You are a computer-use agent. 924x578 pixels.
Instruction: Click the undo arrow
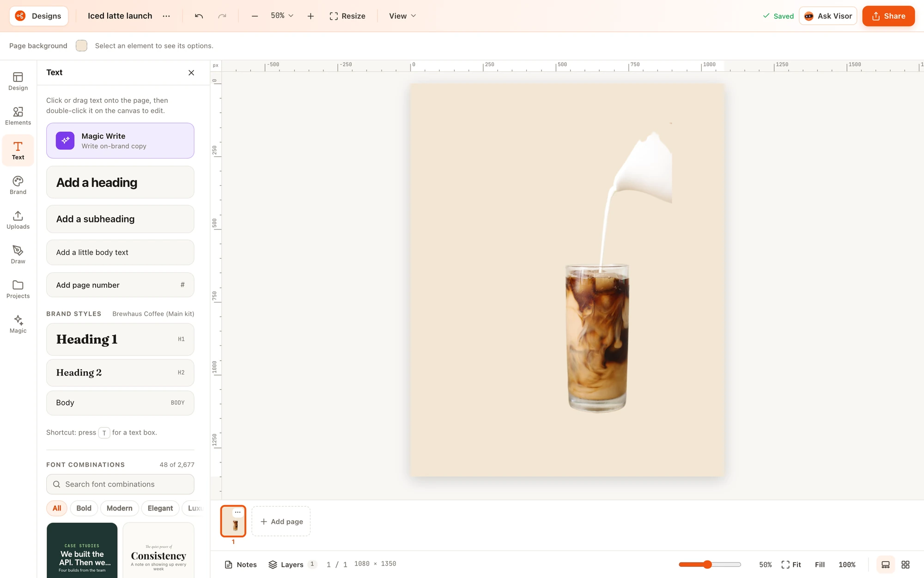pos(199,16)
